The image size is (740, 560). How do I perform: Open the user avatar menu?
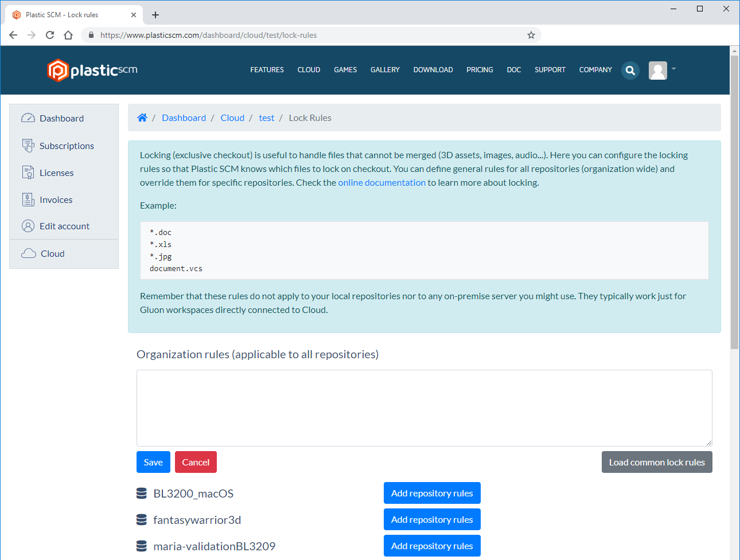tap(658, 71)
